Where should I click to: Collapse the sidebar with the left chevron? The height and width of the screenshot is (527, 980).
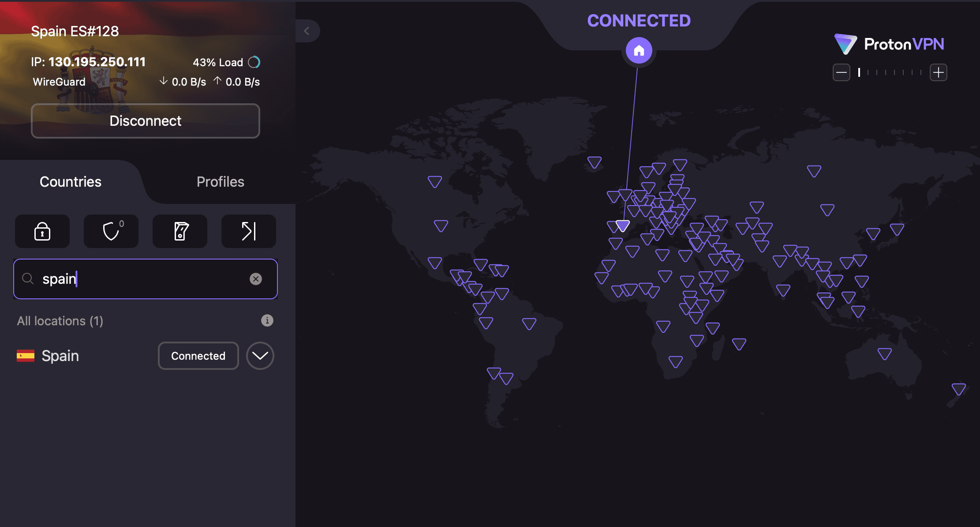click(x=307, y=31)
